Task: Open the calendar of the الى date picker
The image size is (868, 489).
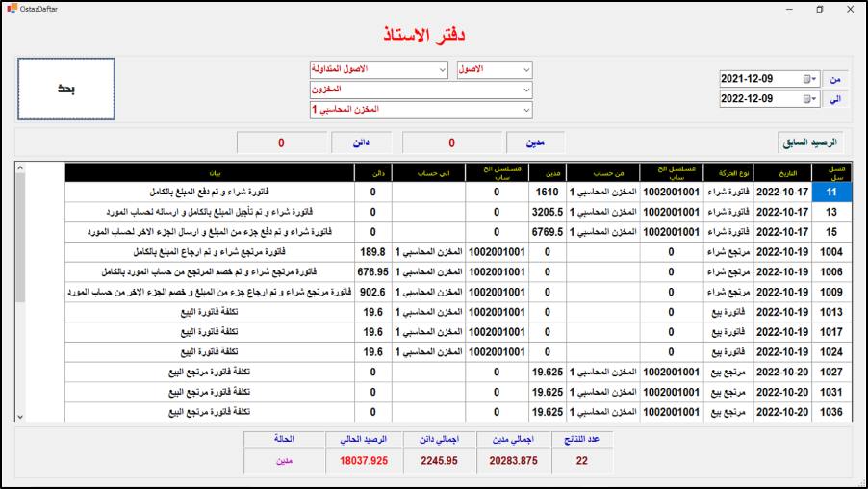Action: [809, 99]
